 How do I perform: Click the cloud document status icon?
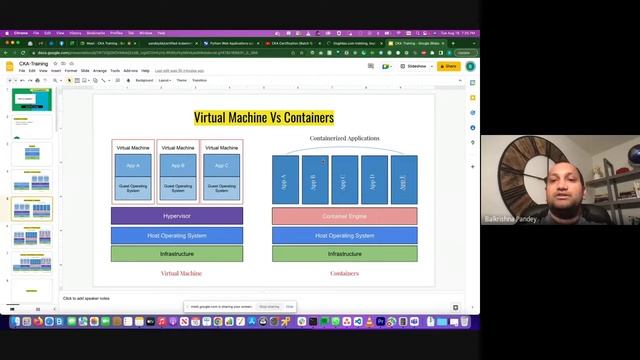(71, 64)
